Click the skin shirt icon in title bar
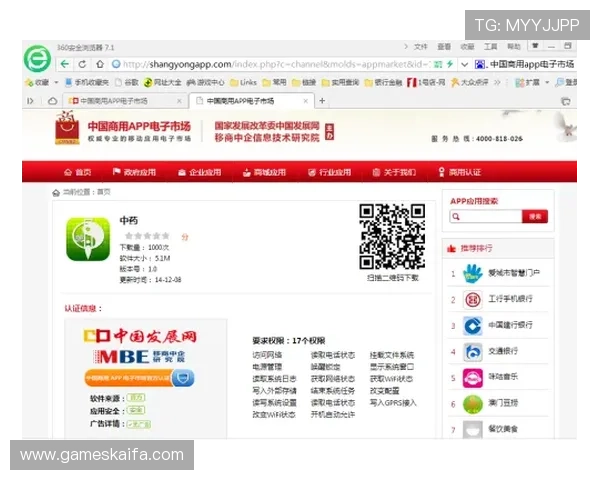This screenshot has width=600, height=480. (535, 46)
